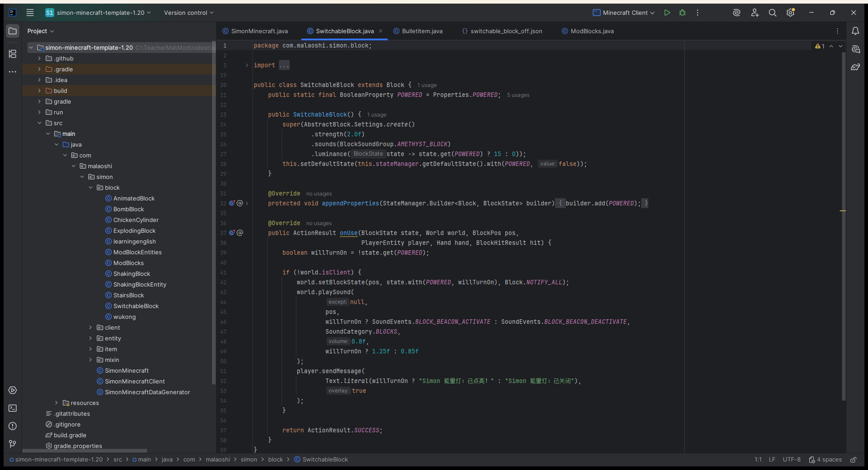Toggle the Project tool window folder icon
The width and height of the screenshot is (868, 470).
13,31
